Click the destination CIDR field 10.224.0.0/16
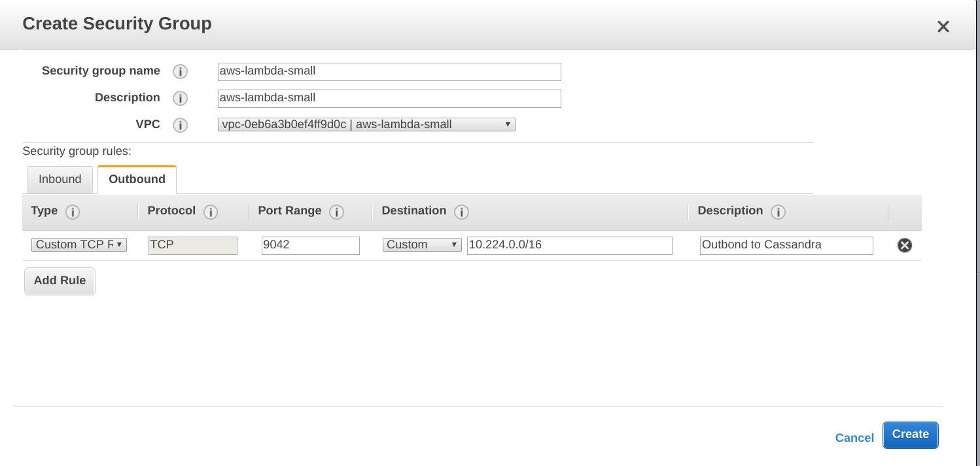Screen dimensions: 980x466 [569, 245]
